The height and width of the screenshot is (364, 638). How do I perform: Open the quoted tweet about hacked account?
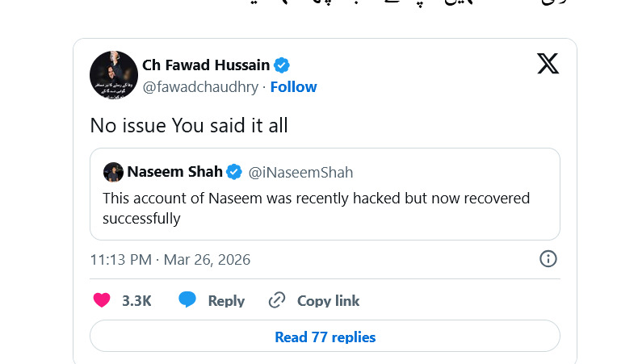click(325, 208)
